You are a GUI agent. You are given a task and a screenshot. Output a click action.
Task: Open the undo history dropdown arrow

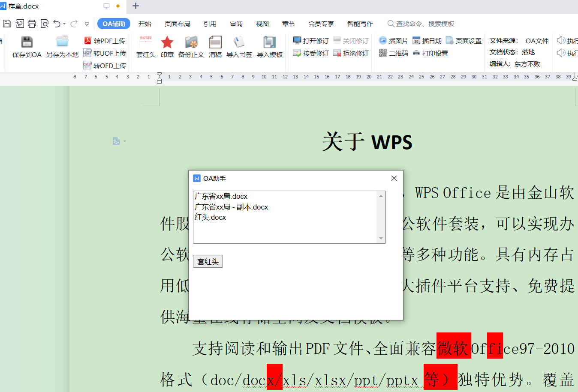coord(64,24)
